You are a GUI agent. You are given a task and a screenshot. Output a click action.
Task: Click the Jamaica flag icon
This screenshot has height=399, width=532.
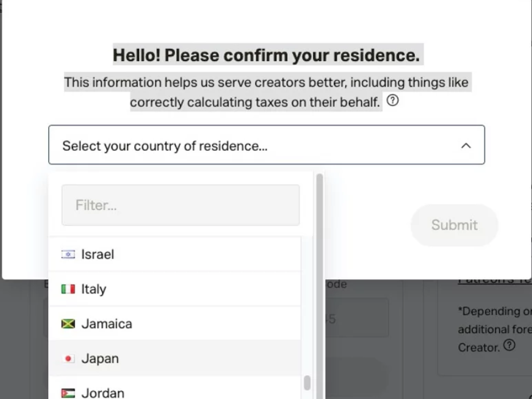tap(68, 324)
